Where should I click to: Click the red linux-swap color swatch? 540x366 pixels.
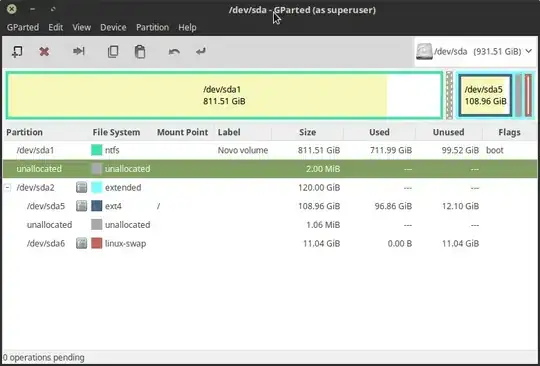(96, 243)
